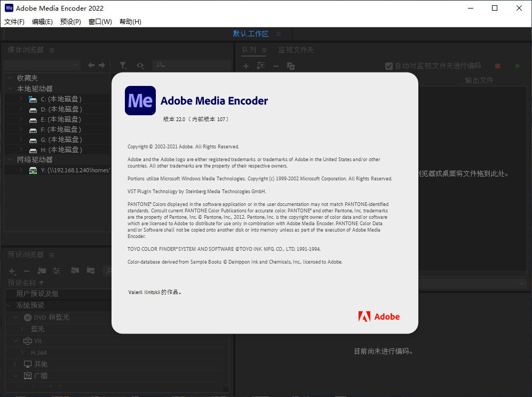
Task: Open the 预设(P) menu
Action: point(70,22)
